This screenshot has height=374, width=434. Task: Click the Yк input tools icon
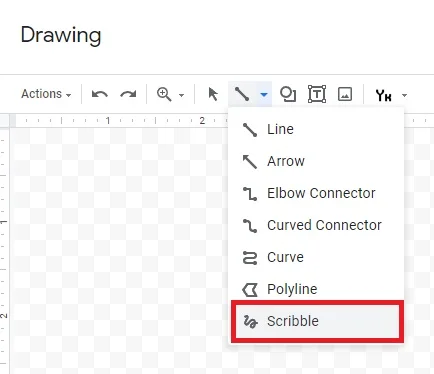(x=383, y=95)
